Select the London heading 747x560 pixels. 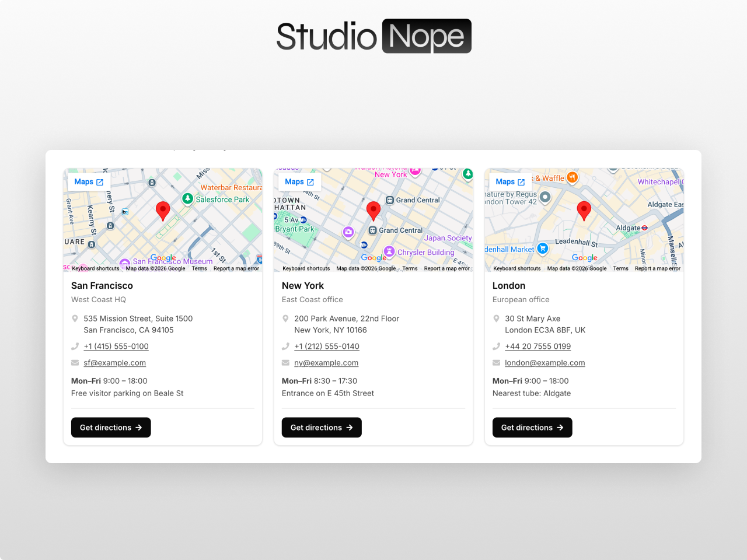click(509, 286)
